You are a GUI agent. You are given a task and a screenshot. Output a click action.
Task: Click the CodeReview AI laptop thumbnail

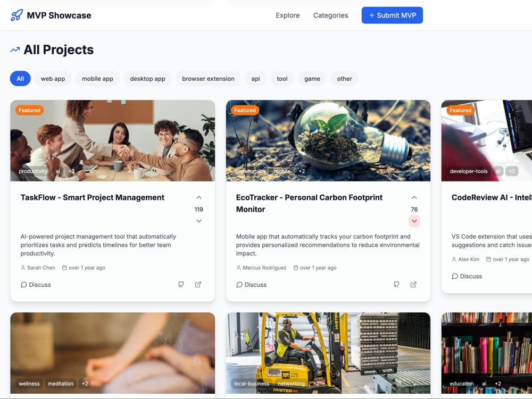pyautogui.click(x=487, y=140)
